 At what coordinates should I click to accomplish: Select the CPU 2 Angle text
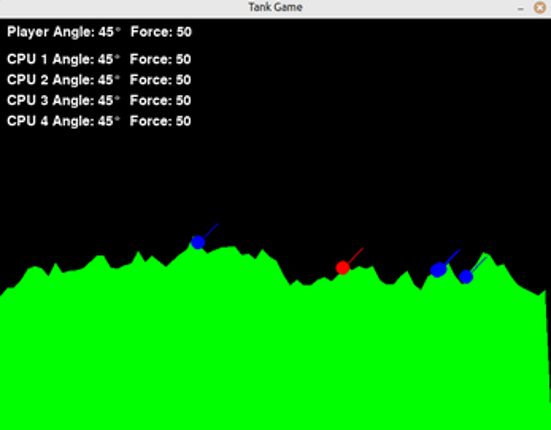pyautogui.click(x=63, y=80)
